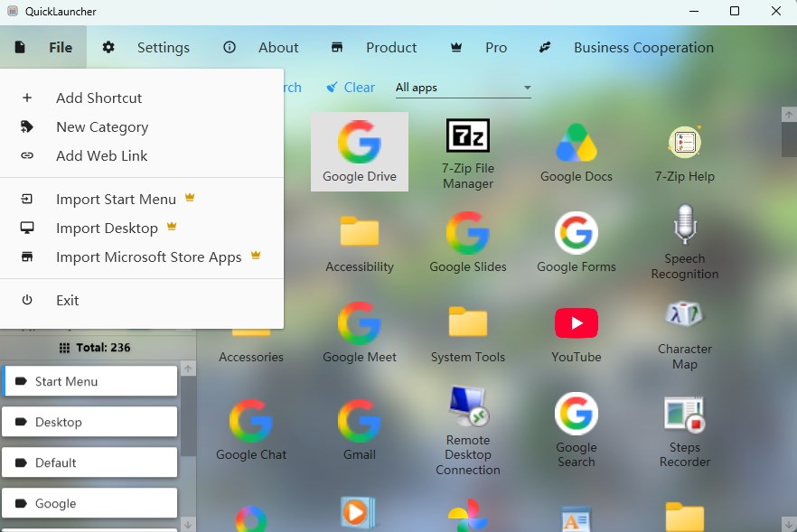Select the Start Menu category
Viewport: 797px width, 532px height.
point(89,381)
